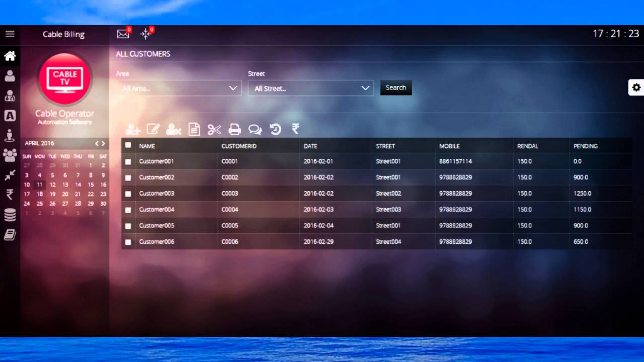Click the delete customer toolbar icon
Viewport: 644px width, 362px height.
coord(174,129)
